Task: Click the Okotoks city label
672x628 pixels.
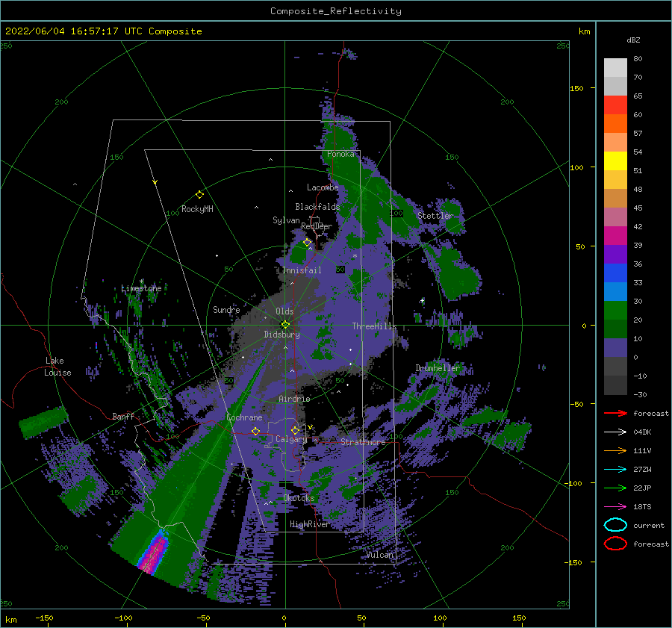Action: coord(299,499)
